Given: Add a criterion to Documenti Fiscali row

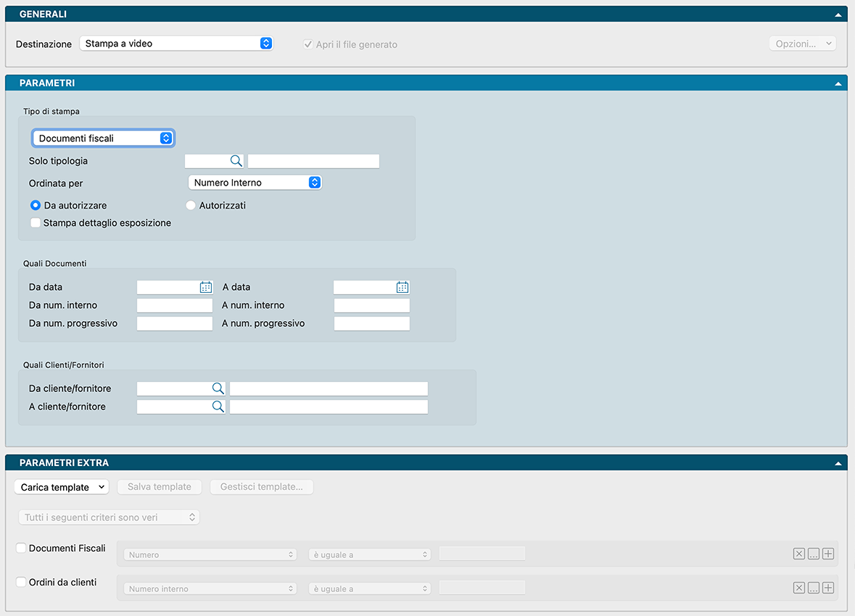Looking at the screenshot, I should coord(828,554).
